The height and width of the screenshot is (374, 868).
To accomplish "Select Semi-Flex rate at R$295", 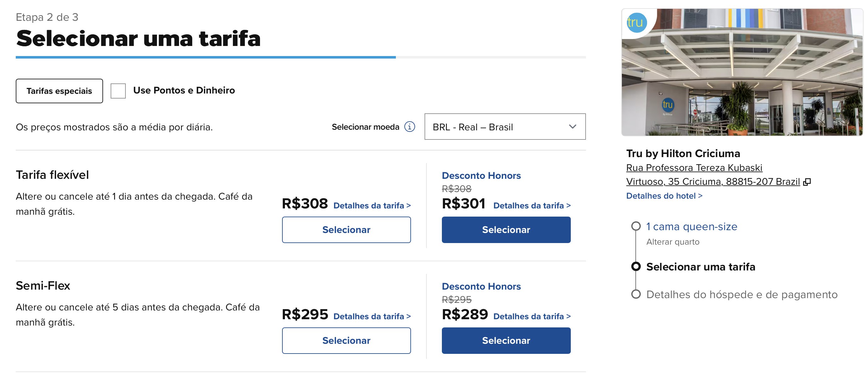I will (346, 340).
